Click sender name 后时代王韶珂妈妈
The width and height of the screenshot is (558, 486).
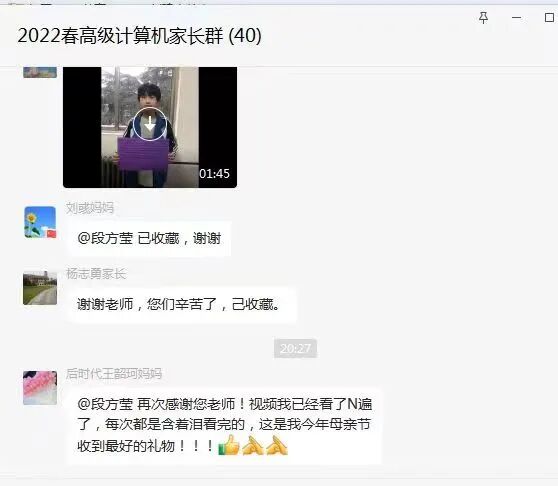coord(114,374)
